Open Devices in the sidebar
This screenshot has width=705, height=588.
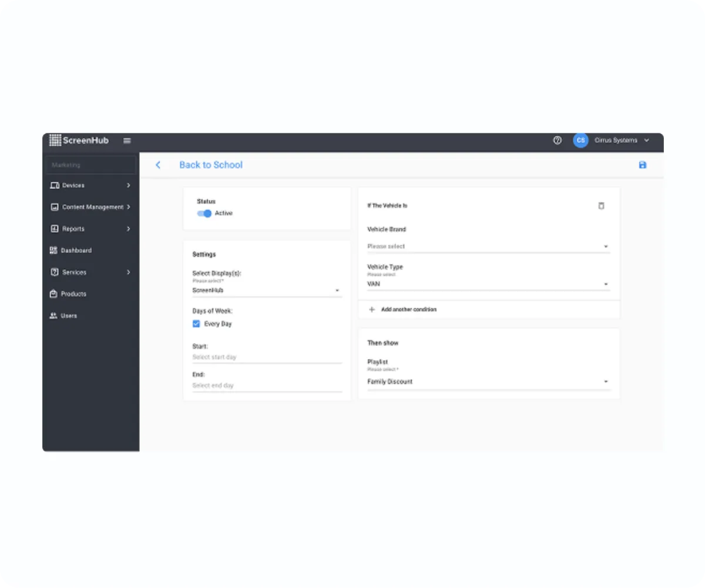coord(90,186)
